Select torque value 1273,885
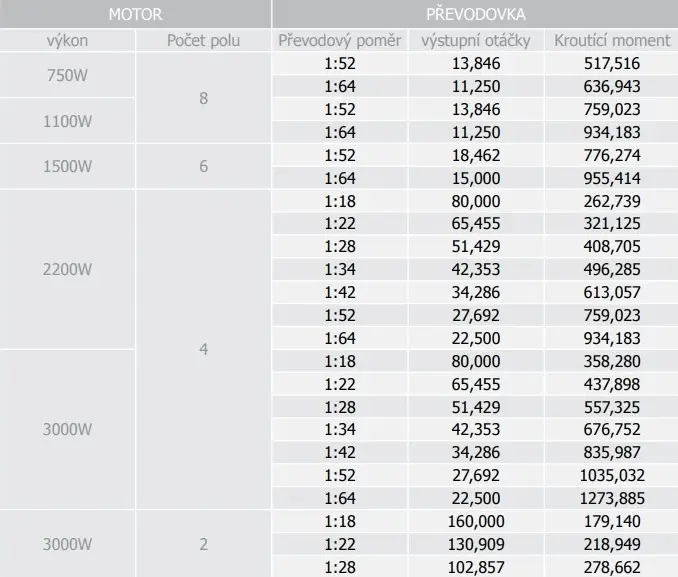Viewport: 678px width, 577px height. 612,498
